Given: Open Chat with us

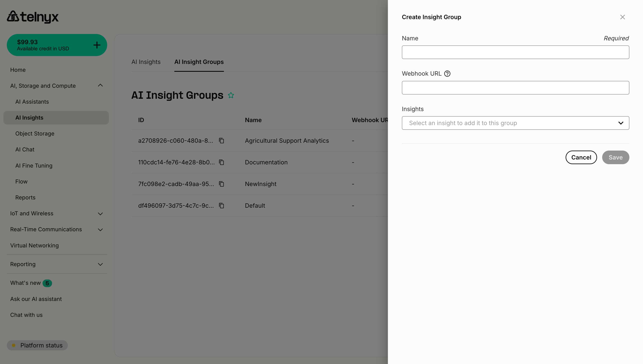Looking at the screenshot, I should coord(26,315).
